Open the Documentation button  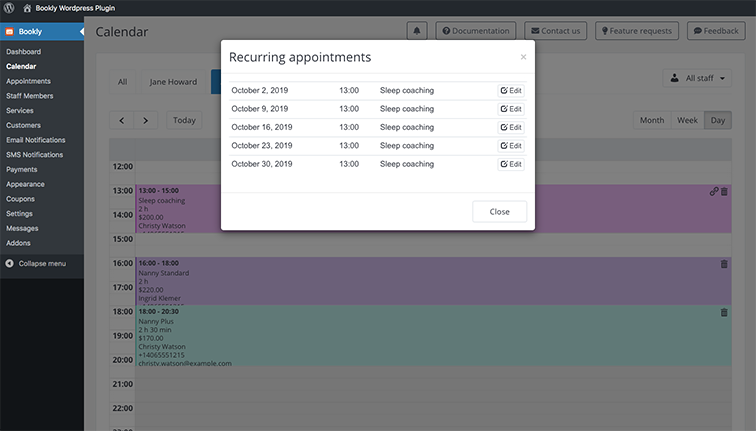[x=476, y=31]
